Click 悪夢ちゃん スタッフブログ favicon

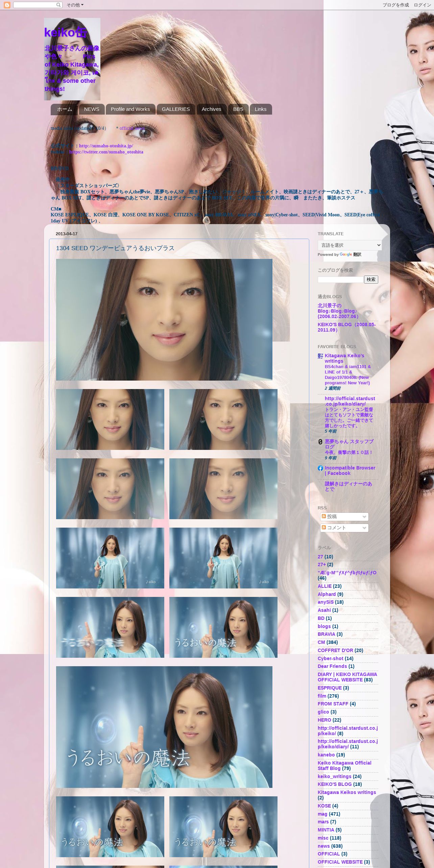320,442
